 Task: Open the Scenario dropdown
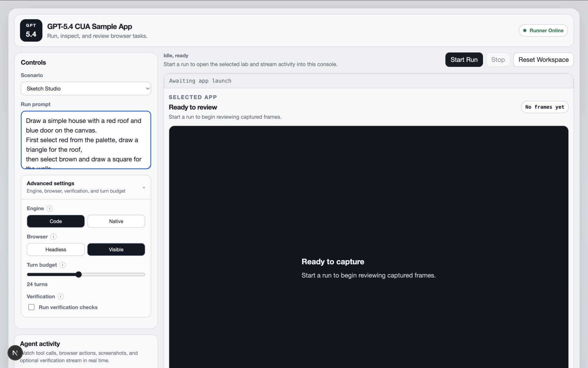(x=86, y=89)
